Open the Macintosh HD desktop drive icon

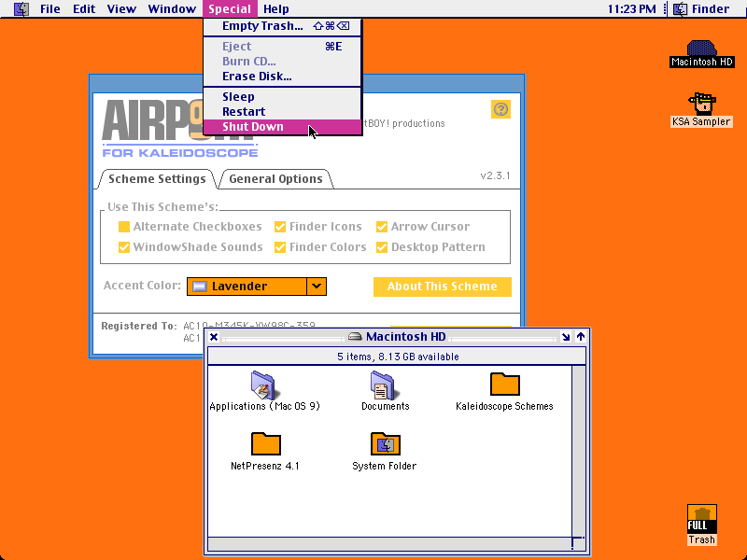click(701, 49)
